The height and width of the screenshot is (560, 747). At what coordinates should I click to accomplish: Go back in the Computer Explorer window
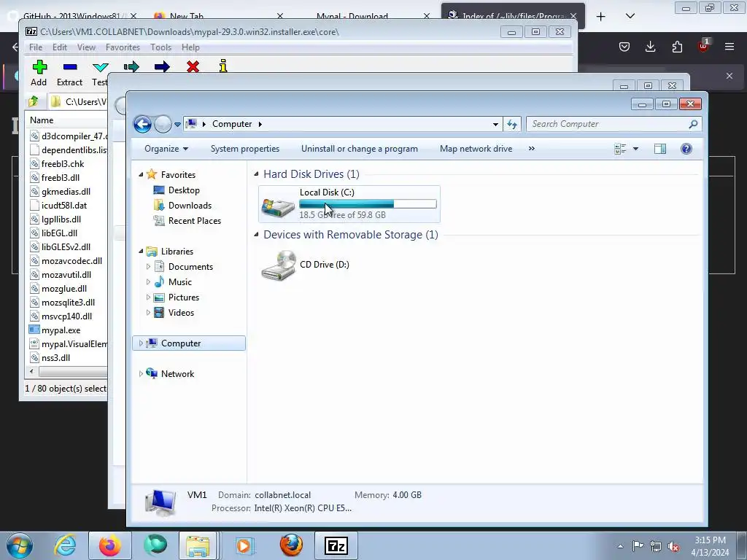pos(142,124)
